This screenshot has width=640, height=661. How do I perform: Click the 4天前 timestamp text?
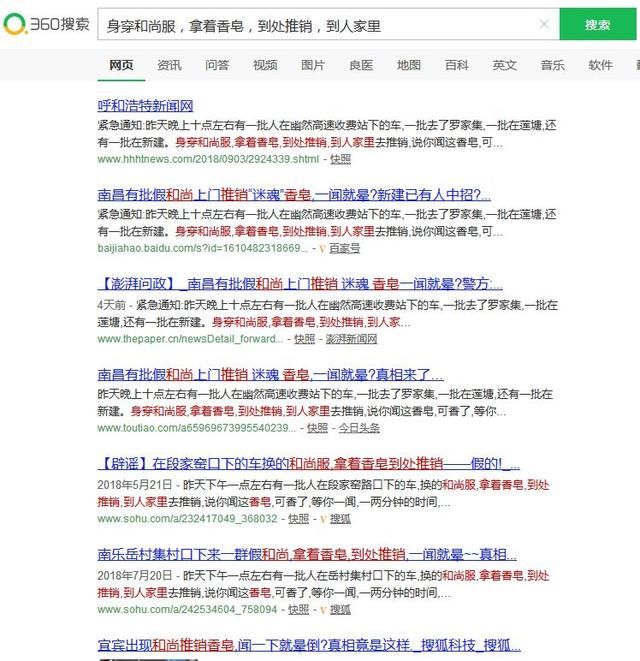(111, 305)
